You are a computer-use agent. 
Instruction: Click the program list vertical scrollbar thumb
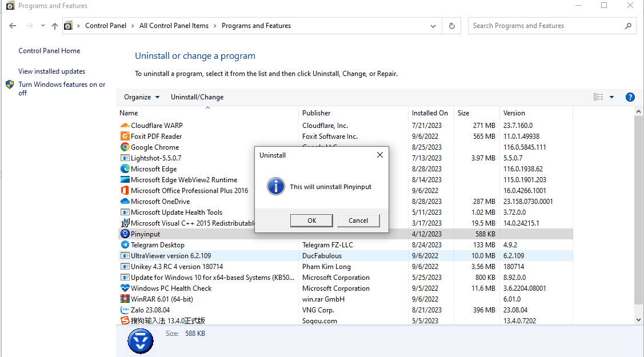coord(638,211)
